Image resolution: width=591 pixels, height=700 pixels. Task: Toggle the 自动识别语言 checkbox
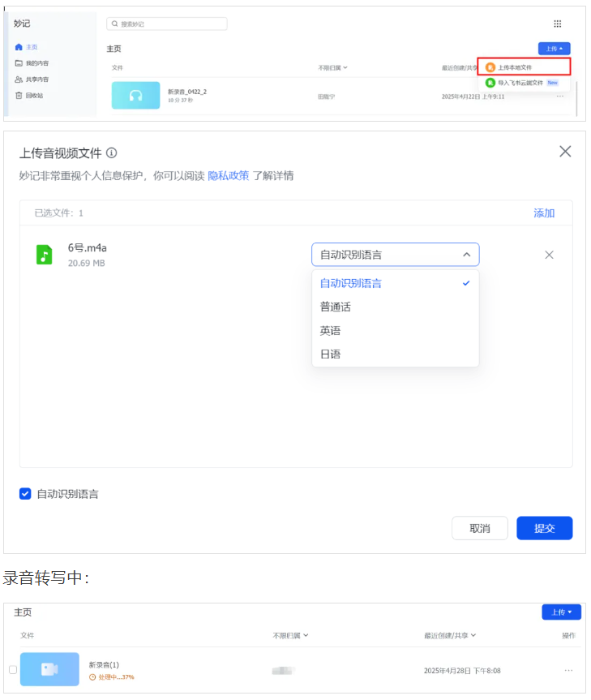[x=25, y=493]
